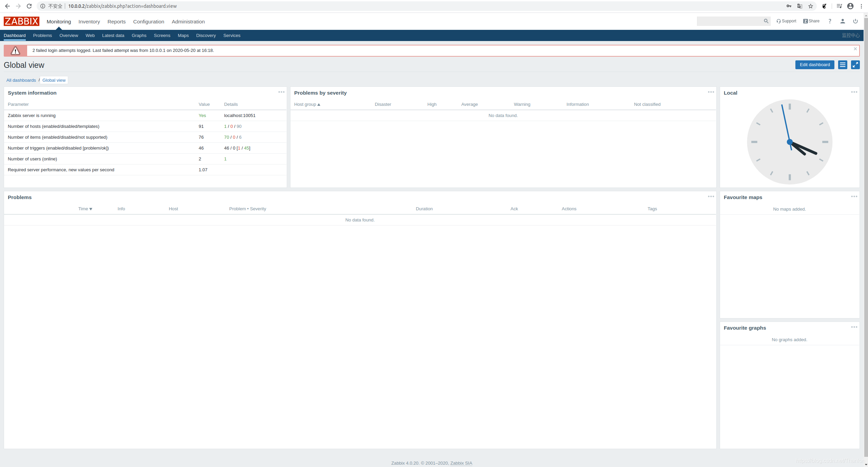Click the site security info icon
Image resolution: width=868 pixels, height=467 pixels.
pyautogui.click(x=43, y=6)
